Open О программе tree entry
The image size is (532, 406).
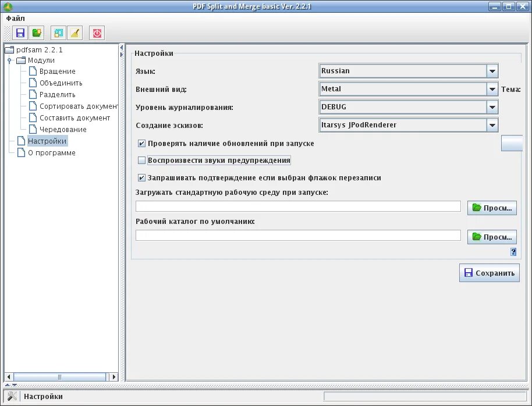point(47,152)
